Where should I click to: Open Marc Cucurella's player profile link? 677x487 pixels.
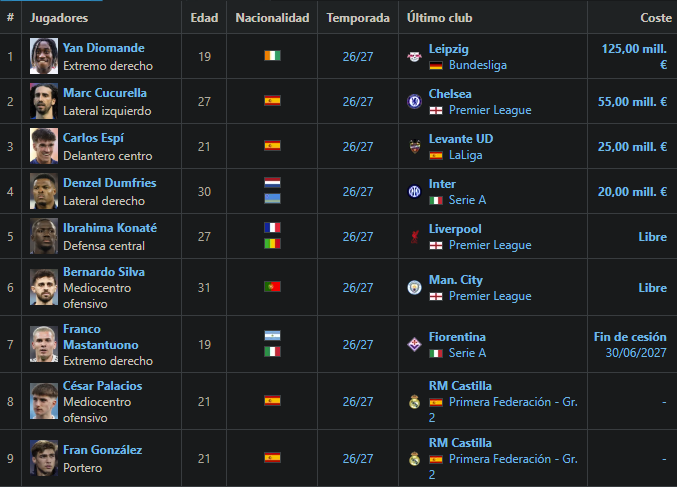105,93
